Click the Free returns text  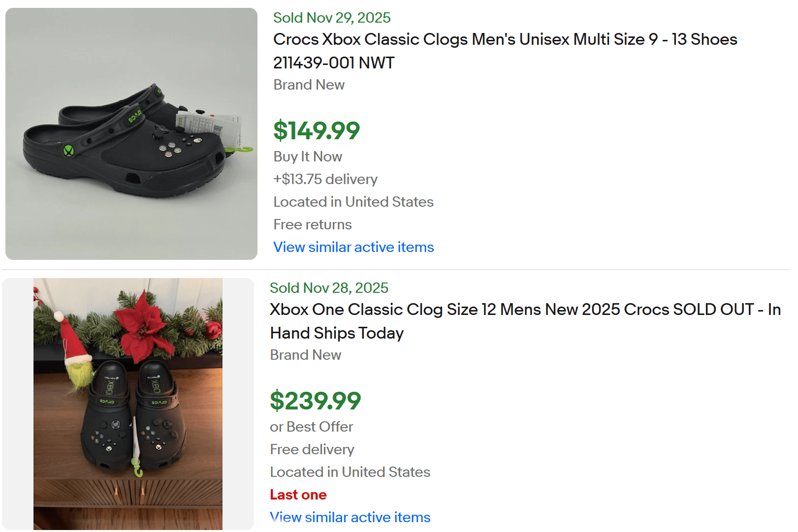click(x=312, y=224)
